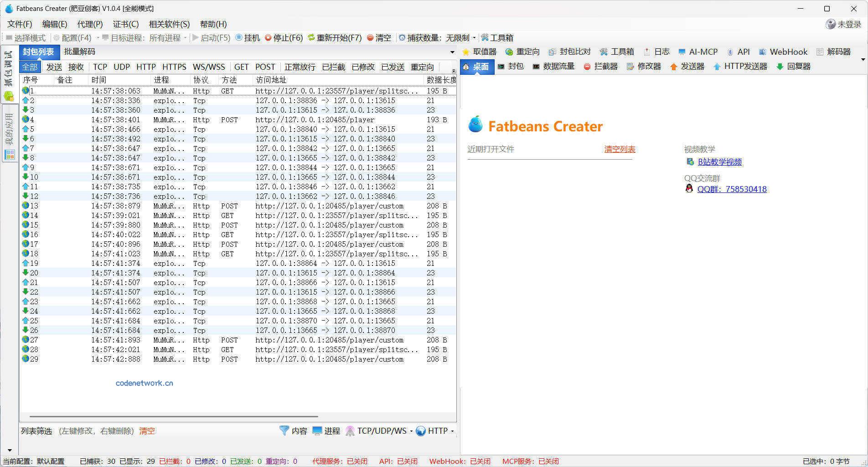Click 重新开始(F7) restart button
The width and height of the screenshot is (868, 467).
click(x=335, y=38)
